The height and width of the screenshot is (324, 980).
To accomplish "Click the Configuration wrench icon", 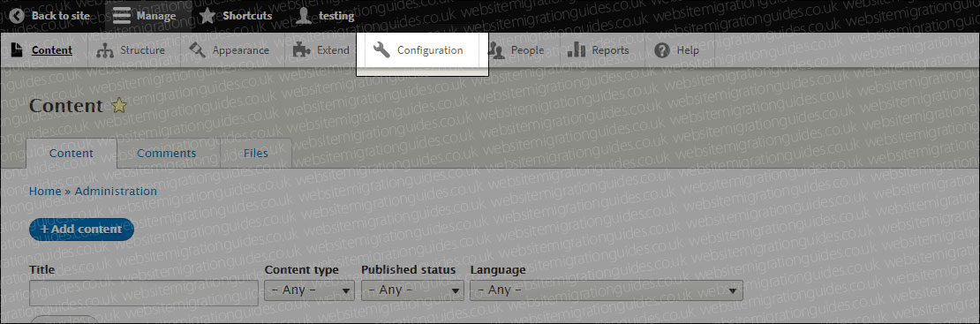I will pyautogui.click(x=381, y=50).
